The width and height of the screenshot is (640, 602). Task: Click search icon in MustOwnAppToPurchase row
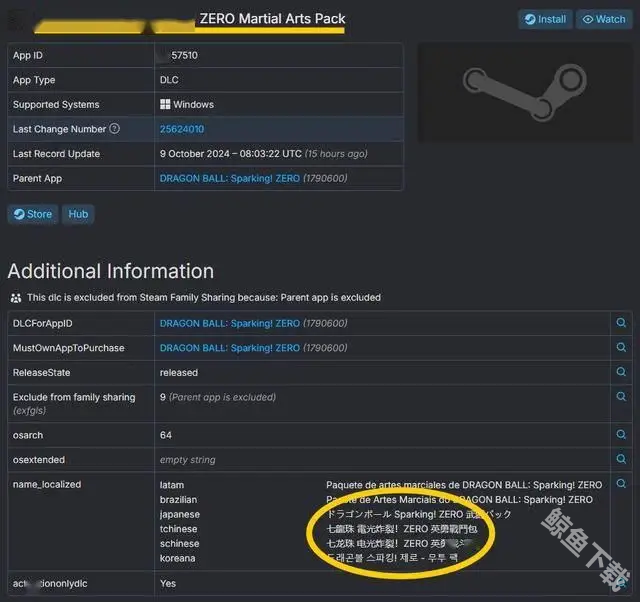[x=621, y=348]
